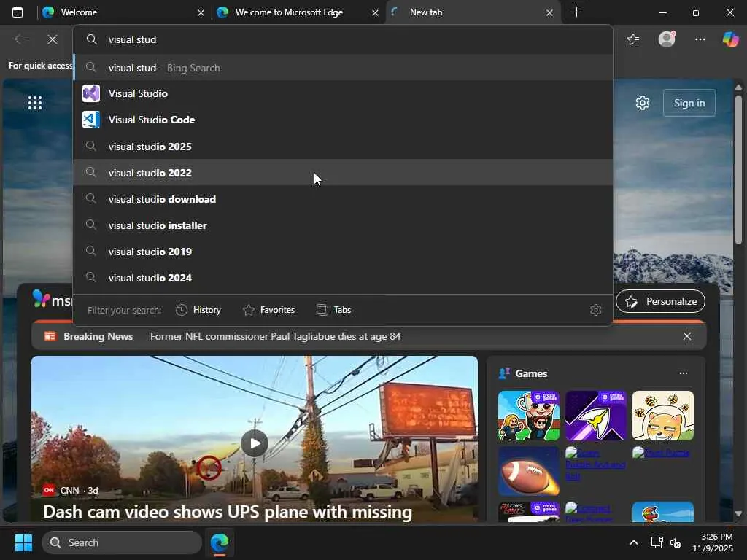
Task: Open Edge Settings and more menu
Action: pos(700,39)
